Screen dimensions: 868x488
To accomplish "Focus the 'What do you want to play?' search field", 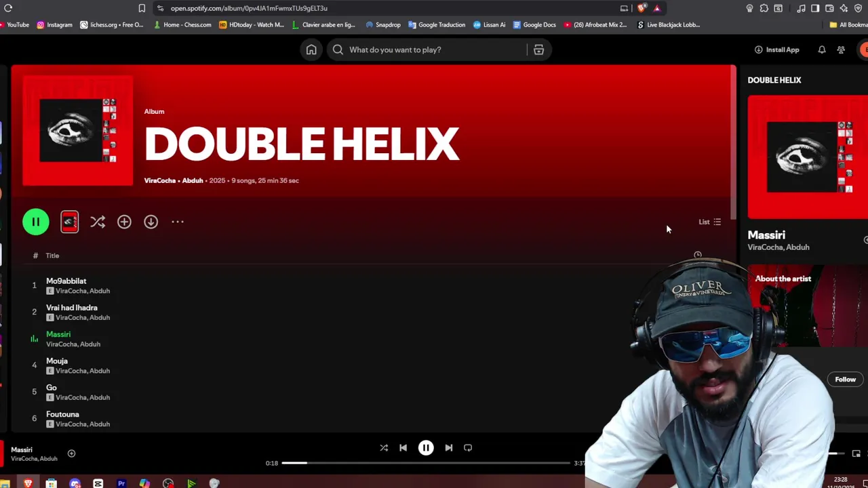I will (429, 49).
